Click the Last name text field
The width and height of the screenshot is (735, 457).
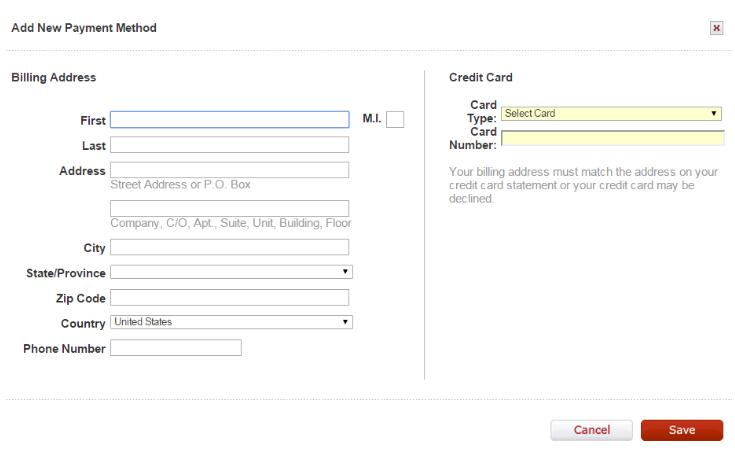click(x=229, y=145)
